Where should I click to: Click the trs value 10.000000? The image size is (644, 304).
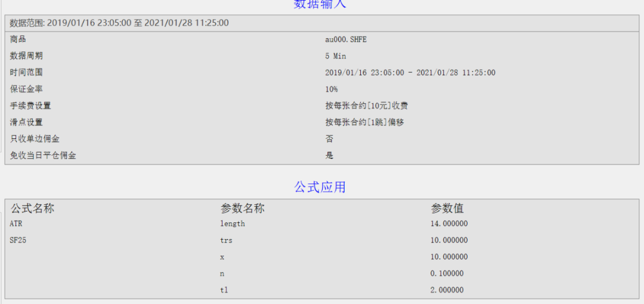(449, 240)
